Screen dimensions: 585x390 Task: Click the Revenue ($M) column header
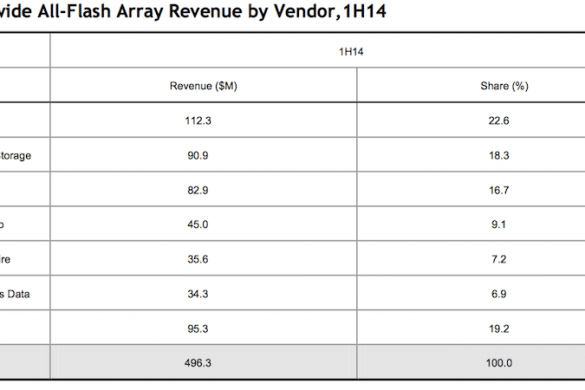(x=203, y=86)
